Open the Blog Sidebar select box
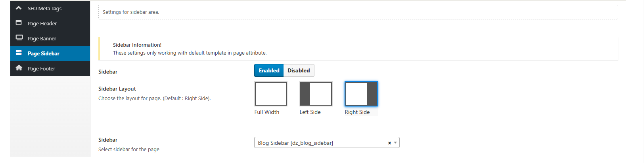The height and width of the screenshot is (163, 644). 321,143
